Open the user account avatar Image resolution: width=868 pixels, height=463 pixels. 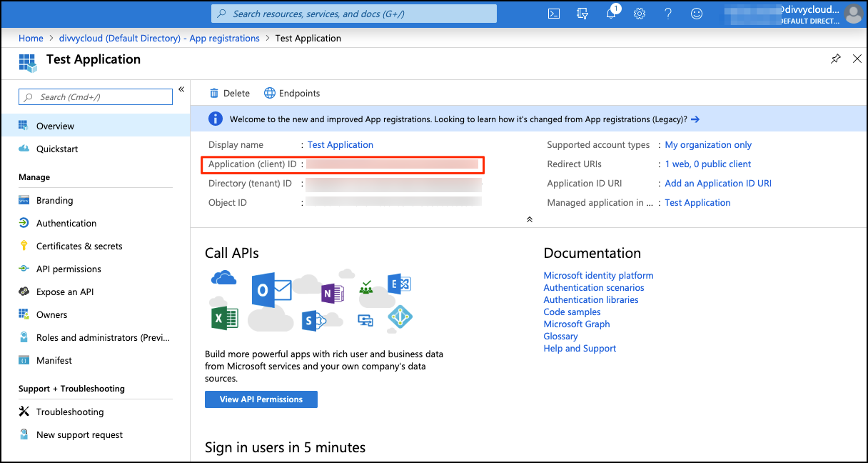(852, 14)
